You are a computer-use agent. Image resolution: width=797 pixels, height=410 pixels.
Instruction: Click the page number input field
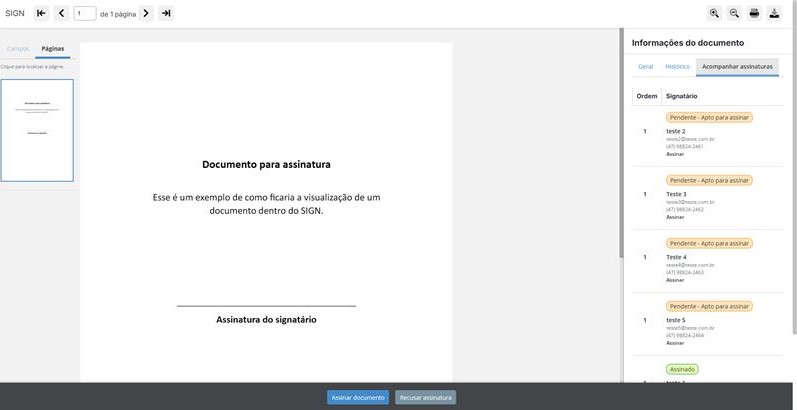(85, 13)
